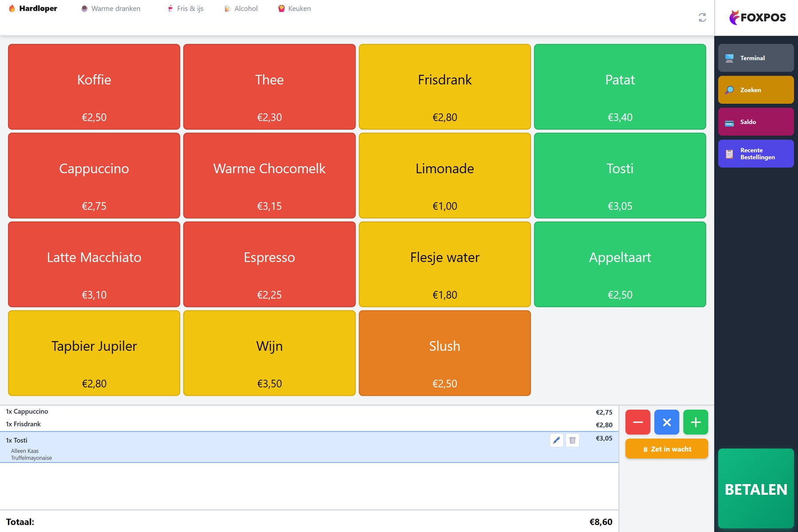Add Tosti product tile
798x532 pixels.
tap(620, 176)
